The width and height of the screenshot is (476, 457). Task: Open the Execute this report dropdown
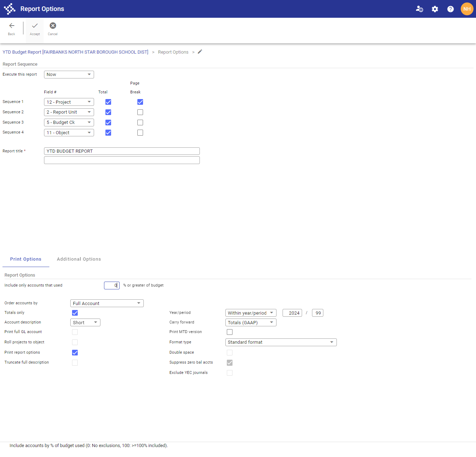[69, 75]
